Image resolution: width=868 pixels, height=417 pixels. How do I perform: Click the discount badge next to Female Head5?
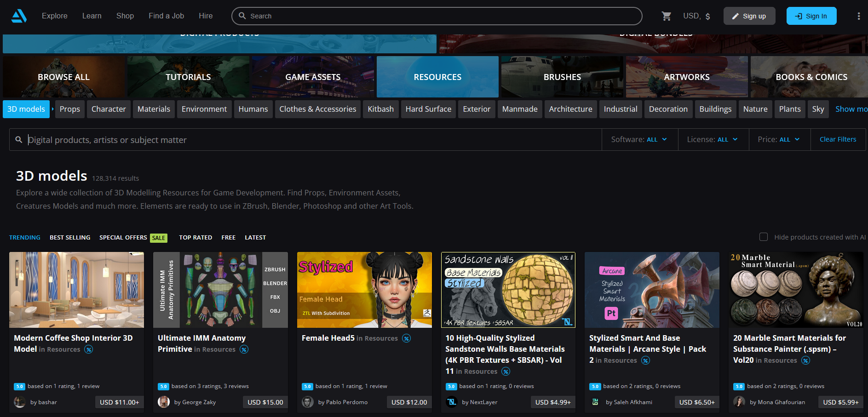406,338
